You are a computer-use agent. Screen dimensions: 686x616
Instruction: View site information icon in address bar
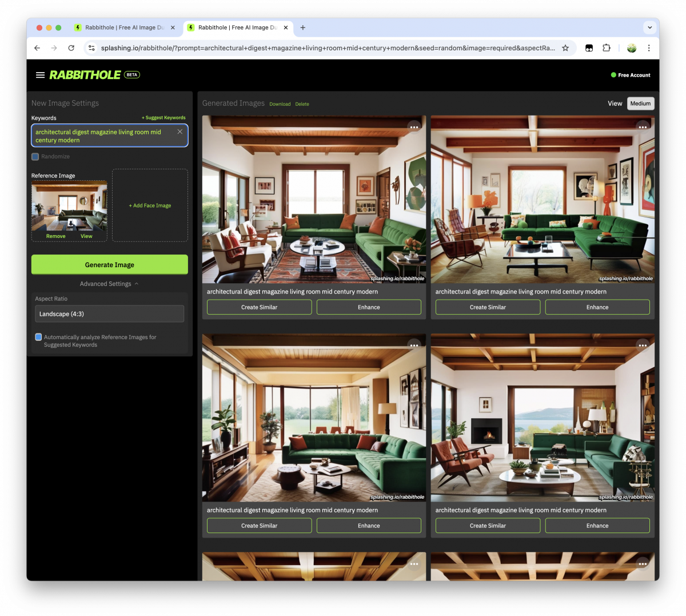[91, 48]
